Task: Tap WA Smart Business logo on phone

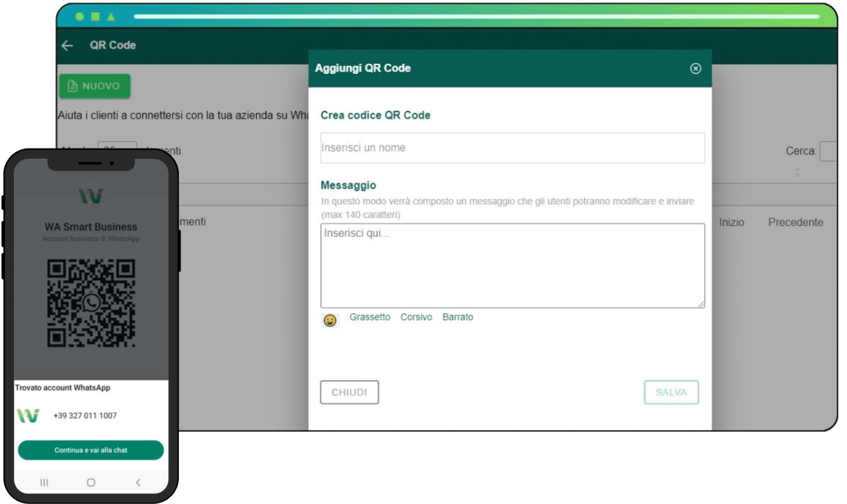Action: (91, 196)
